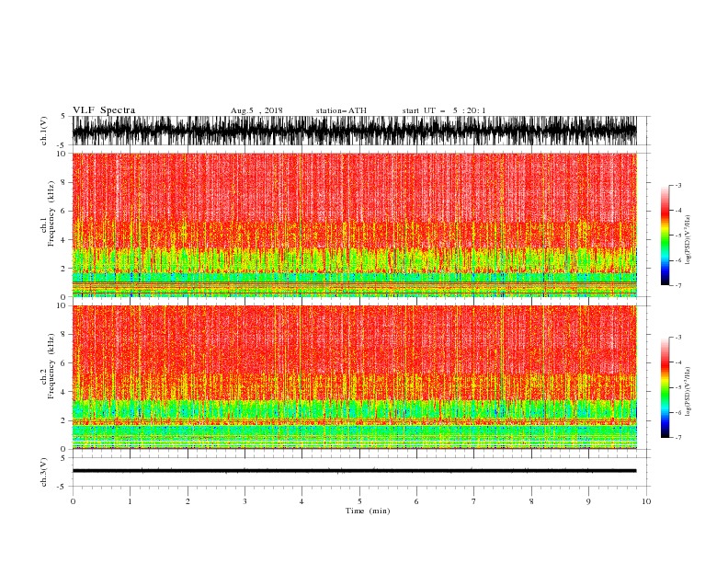The height and width of the screenshot is (563, 728).
Task: Click the ch.1 PSD color bar
Action: (x=665, y=236)
